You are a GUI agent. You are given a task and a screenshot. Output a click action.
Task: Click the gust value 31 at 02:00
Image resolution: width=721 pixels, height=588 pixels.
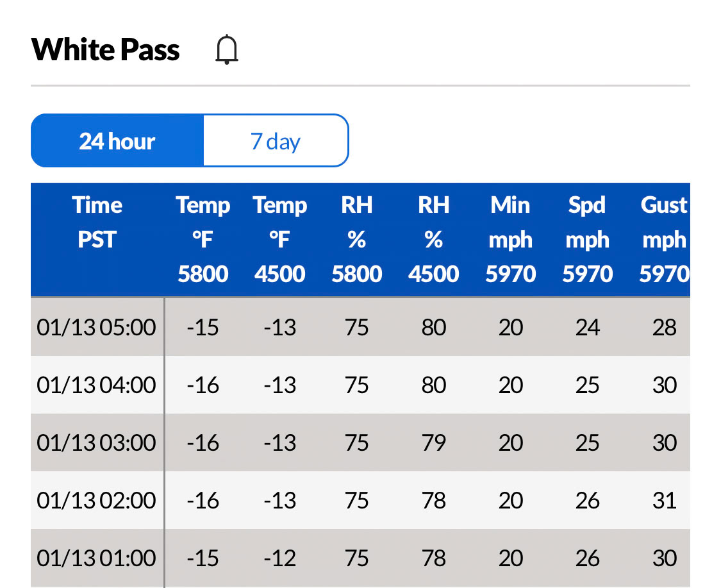click(x=665, y=500)
